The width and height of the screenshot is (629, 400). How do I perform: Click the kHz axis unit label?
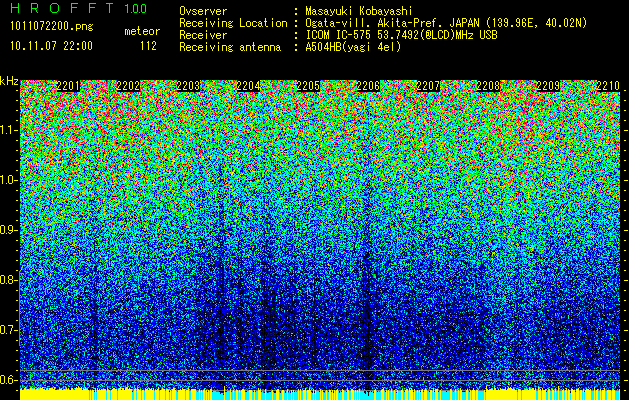click(x=9, y=81)
